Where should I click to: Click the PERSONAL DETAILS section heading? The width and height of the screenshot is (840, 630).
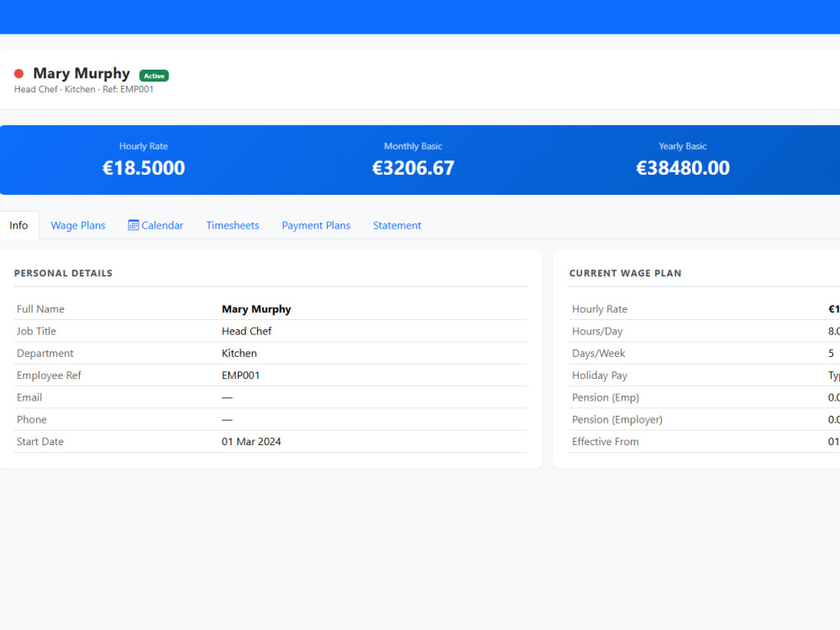[x=63, y=273]
